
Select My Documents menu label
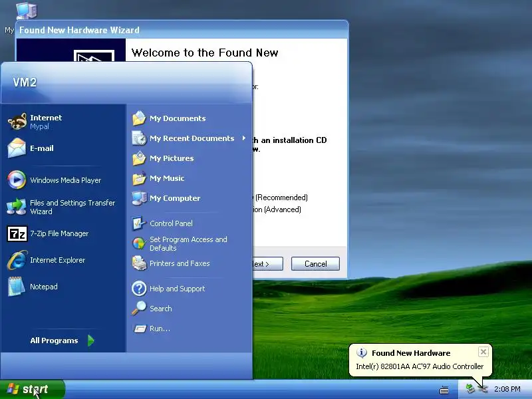click(x=178, y=118)
